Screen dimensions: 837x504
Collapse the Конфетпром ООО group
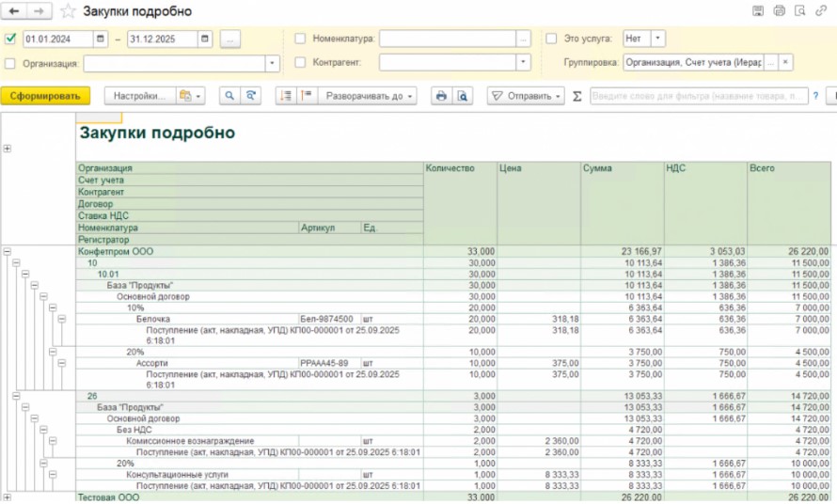point(8,252)
